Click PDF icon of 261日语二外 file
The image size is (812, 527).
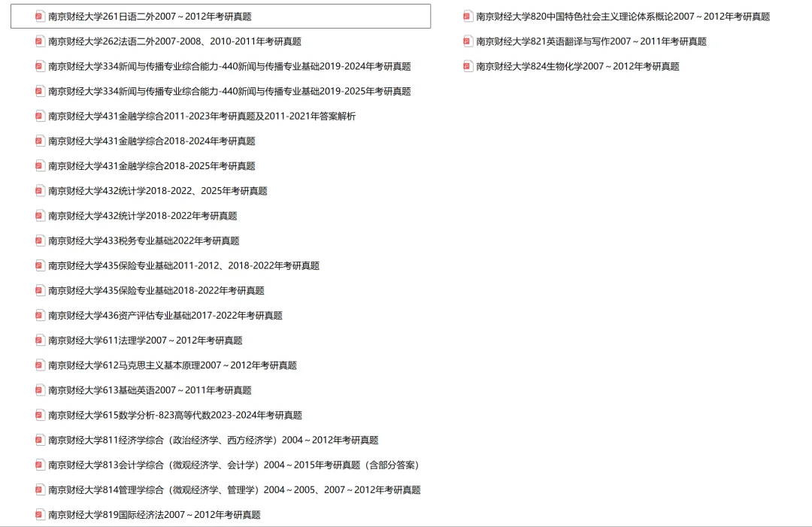(x=40, y=17)
